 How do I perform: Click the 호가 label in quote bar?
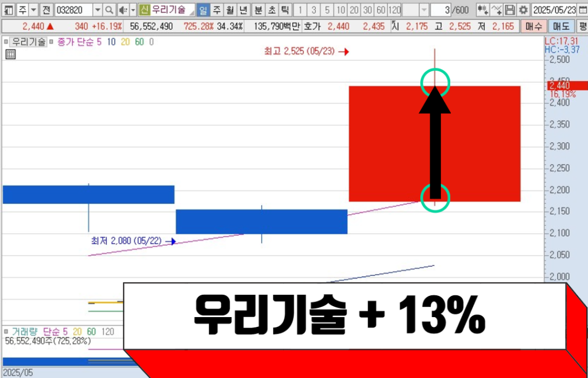312,26
